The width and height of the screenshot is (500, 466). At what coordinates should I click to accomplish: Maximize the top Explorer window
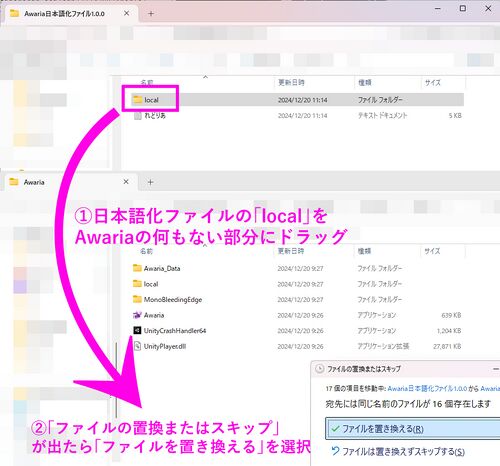pyautogui.click(x=463, y=8)
